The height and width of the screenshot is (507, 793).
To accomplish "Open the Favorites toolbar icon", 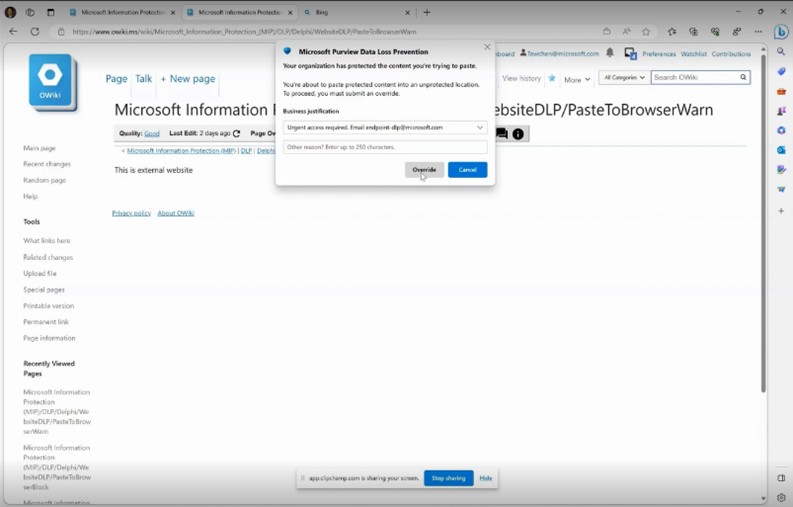I will click(x=672, y=31).
